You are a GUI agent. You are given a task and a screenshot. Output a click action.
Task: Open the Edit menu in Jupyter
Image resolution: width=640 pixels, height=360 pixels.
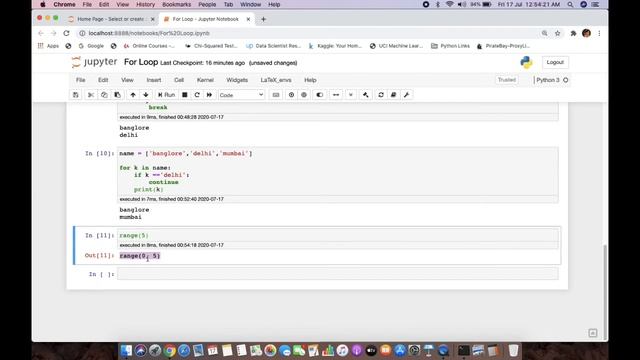point(103,80)
